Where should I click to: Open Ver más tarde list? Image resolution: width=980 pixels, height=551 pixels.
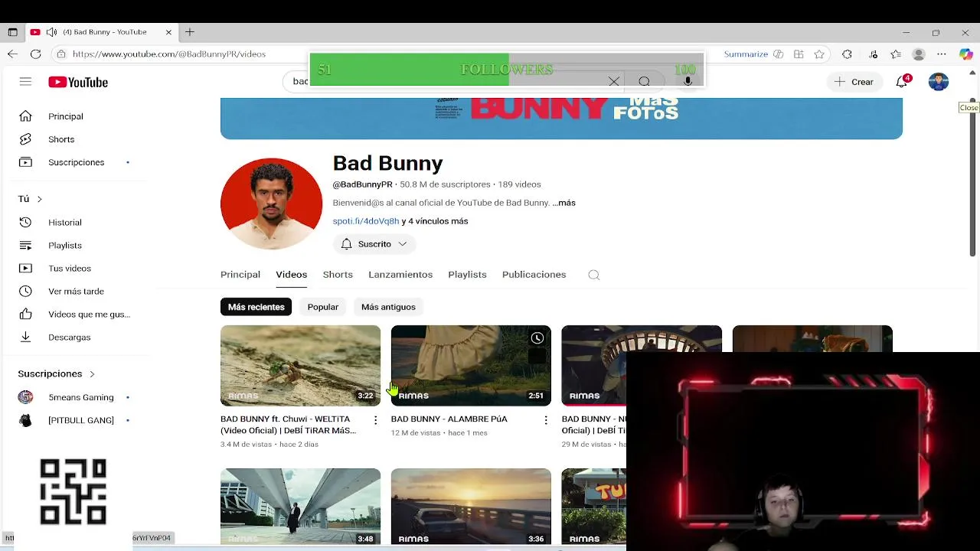click(x=76, y=291)
